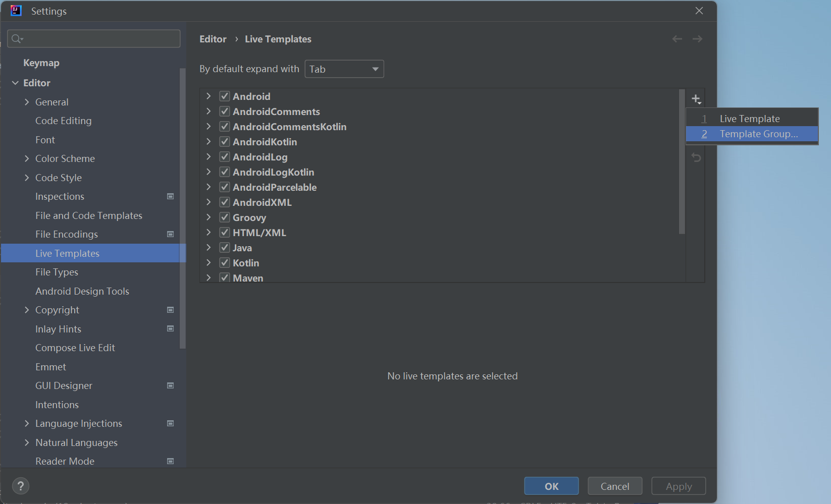Image resolution: width=831 pixels, height=504 pixels.
Task: Click the IntelliJ logo in title bar
Action: tap(16, 11)
